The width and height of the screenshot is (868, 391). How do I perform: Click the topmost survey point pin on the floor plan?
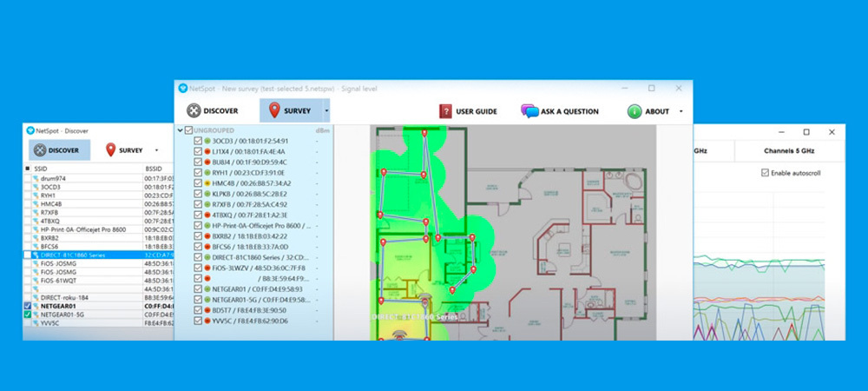424,134
